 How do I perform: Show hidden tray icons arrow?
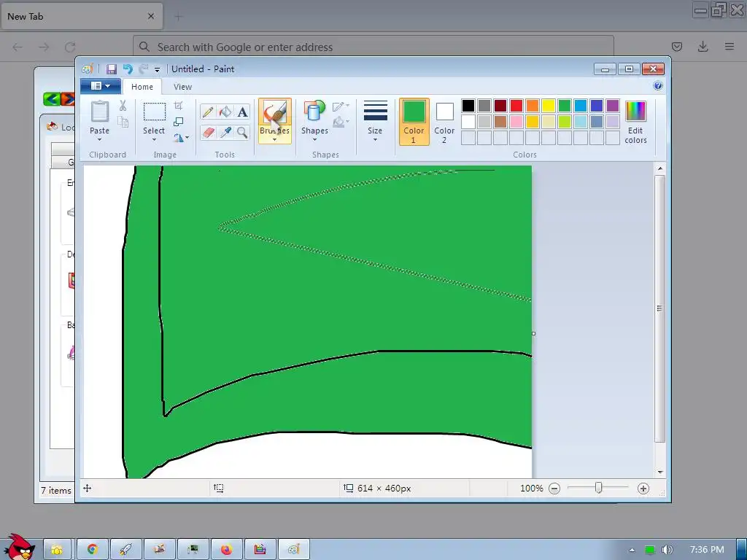pyautogui.click(x=632, y=550)
